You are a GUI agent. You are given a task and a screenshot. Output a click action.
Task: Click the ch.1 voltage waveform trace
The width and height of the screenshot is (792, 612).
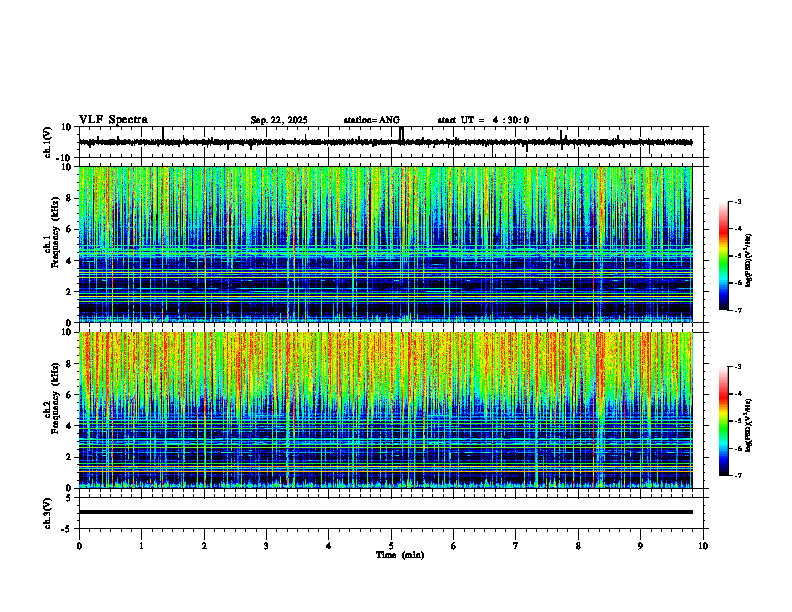pyautogui.click(x=385, y=142)
